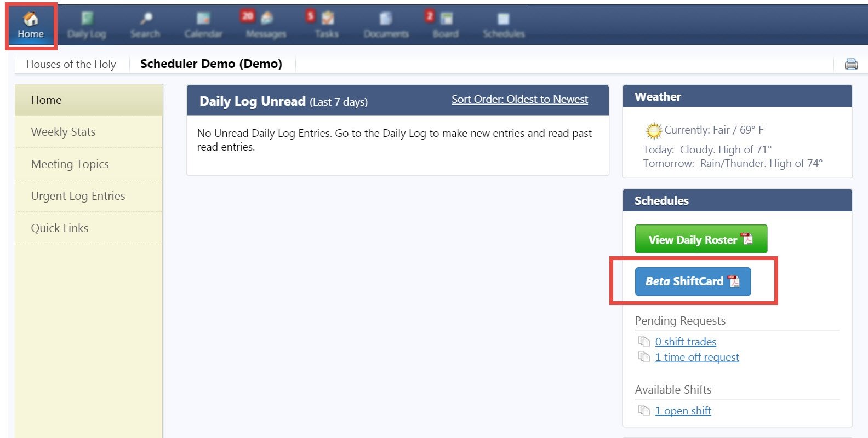
Task: Open Messages with 20 unread badge
Action: click(266, 26)
